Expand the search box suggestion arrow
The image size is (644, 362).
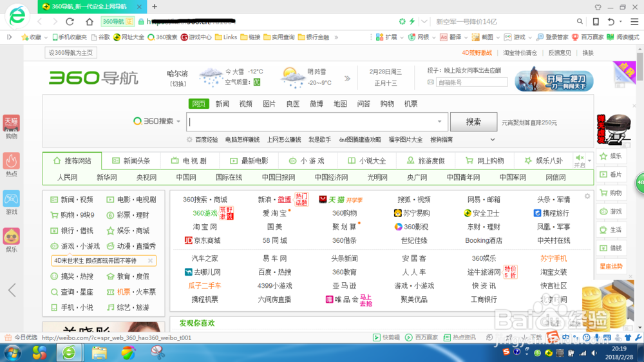439,122
